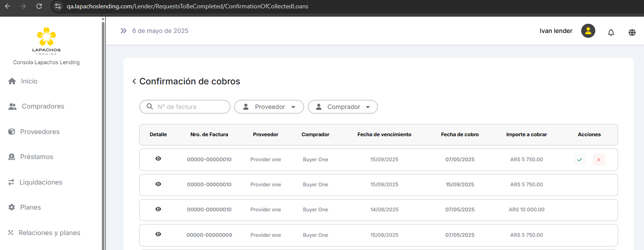This screenshot has width=644, height=250.
Task: Click the globe language icon
Action: (632, 32)
